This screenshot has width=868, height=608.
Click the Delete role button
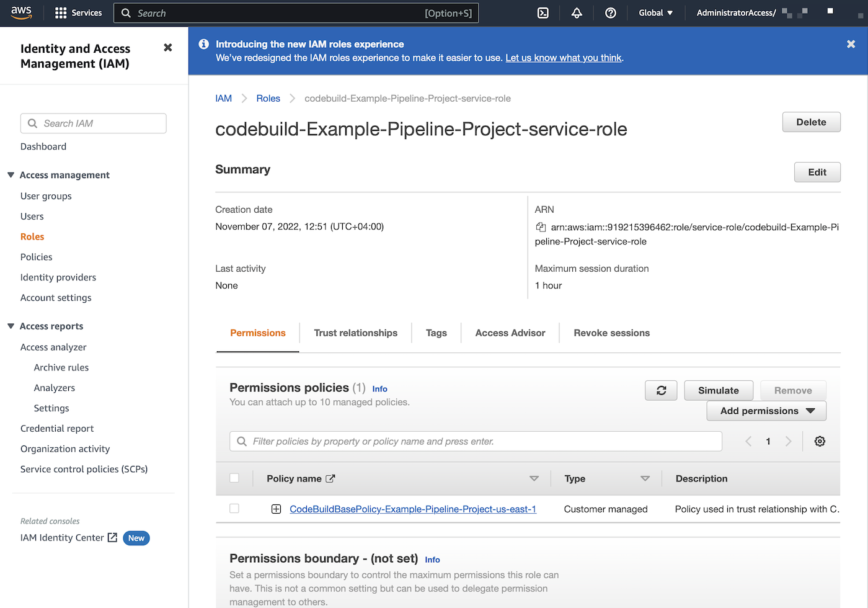pyautogui.click(x=811, y=122)
